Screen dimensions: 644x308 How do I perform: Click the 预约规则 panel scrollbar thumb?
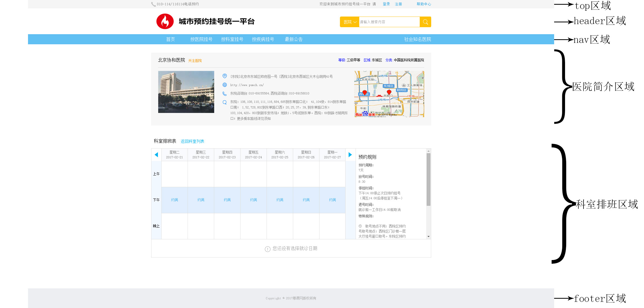(428, 179)
